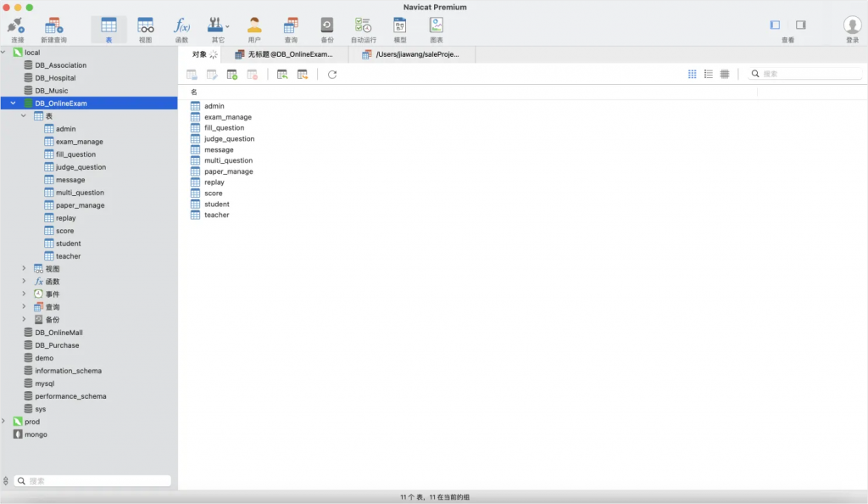868x504 pixels.
Task: Expand the 视图 (Views) tree node
Action: (x=25, y=269)
